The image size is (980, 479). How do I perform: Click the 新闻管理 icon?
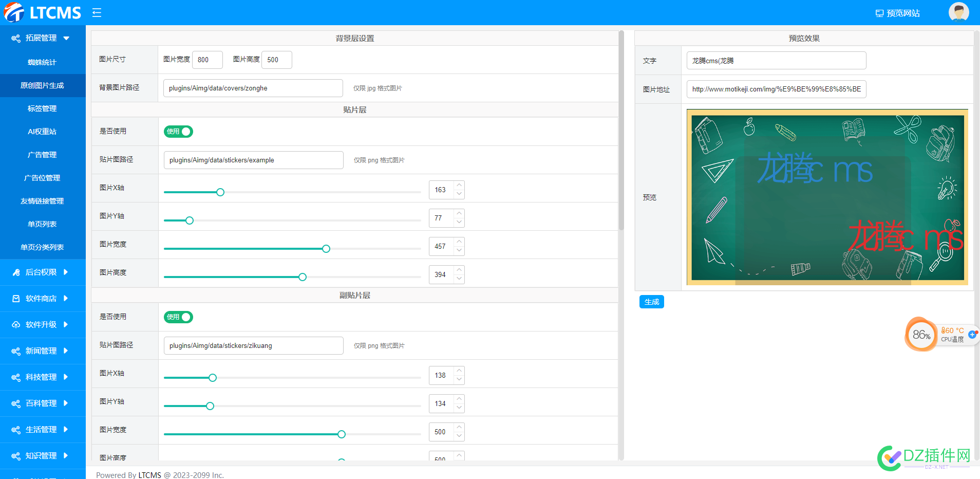pos(16,351)
